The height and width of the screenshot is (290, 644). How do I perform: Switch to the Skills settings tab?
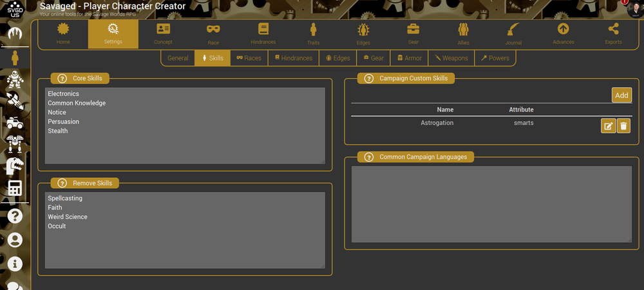pyautogui.click(x=213, y=59)
